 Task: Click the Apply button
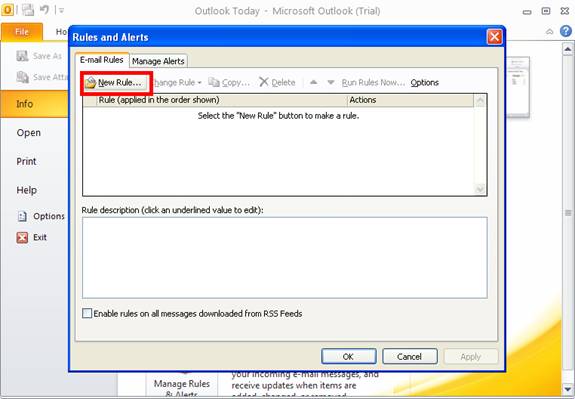pyautogui.click(x=471, y=356)
